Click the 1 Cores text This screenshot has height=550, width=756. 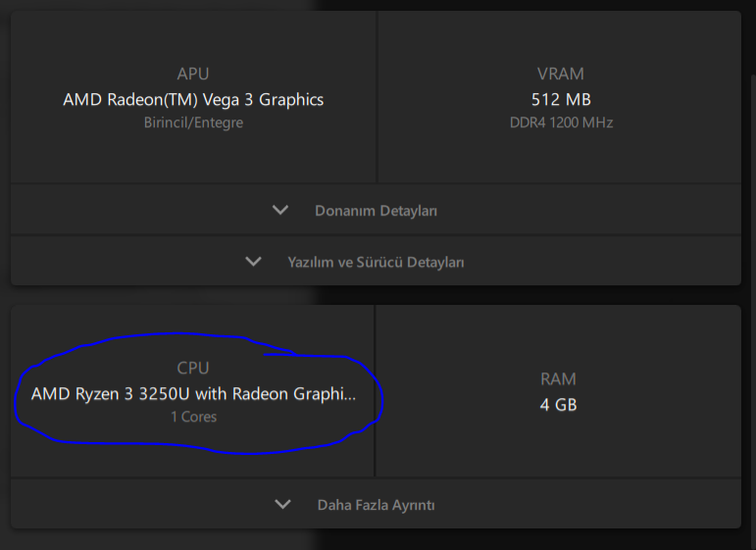coord(193,417)
